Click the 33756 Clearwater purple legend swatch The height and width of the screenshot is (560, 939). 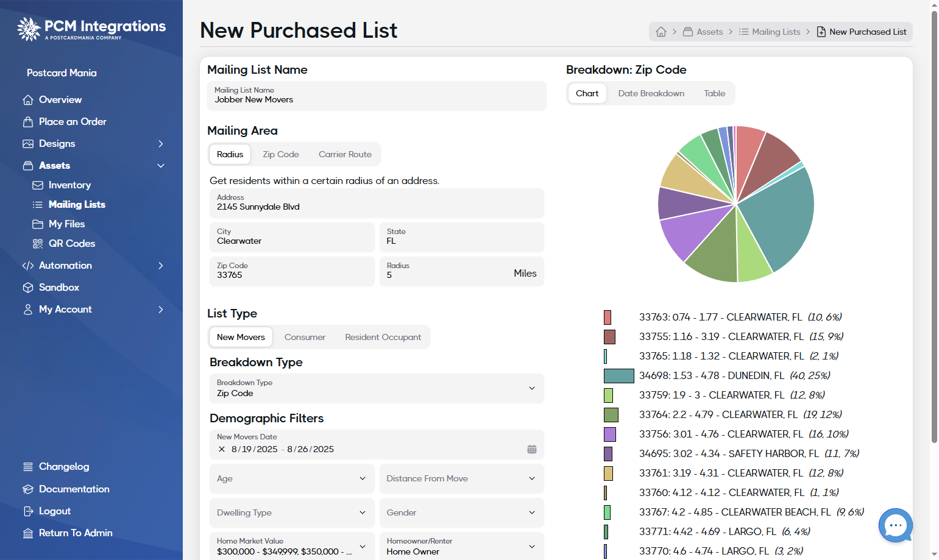pos(610,434)
